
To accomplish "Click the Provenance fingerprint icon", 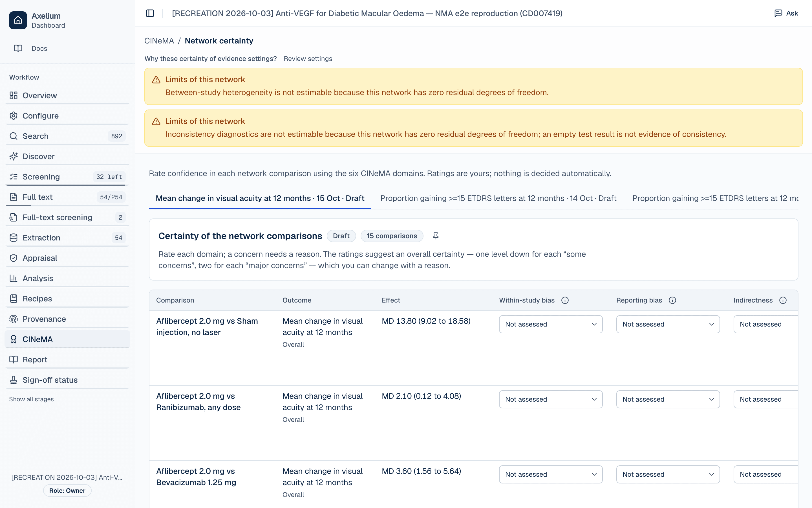I will (14, 319).
